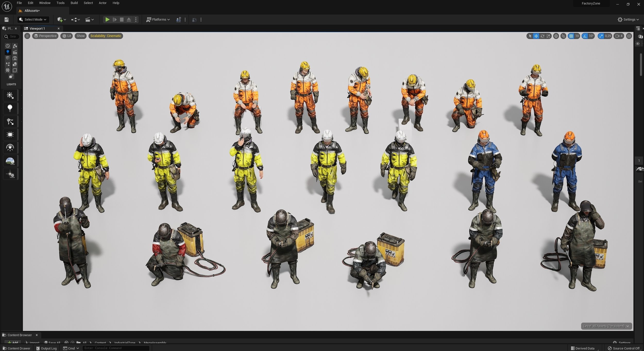Click the console command input field

[116, 348]
